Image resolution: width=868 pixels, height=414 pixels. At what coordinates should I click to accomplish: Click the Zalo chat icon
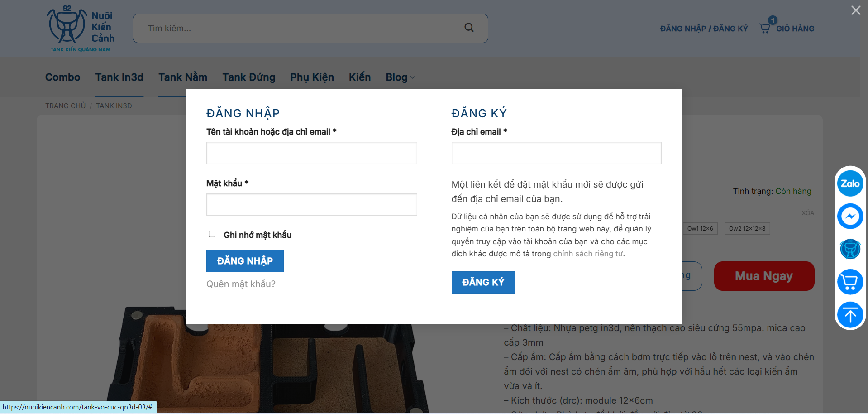(850, 183)
